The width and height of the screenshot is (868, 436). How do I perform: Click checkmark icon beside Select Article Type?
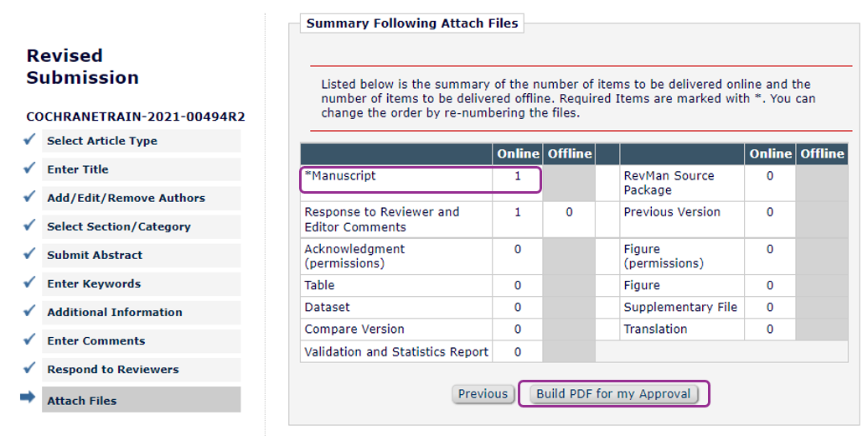[x=28, y=140]
